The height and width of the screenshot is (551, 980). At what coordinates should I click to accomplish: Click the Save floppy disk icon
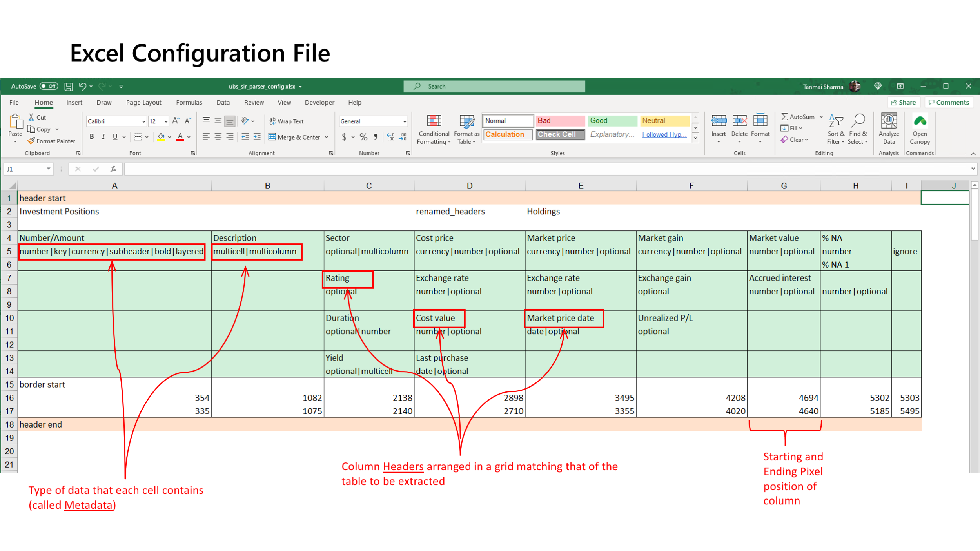69,86
